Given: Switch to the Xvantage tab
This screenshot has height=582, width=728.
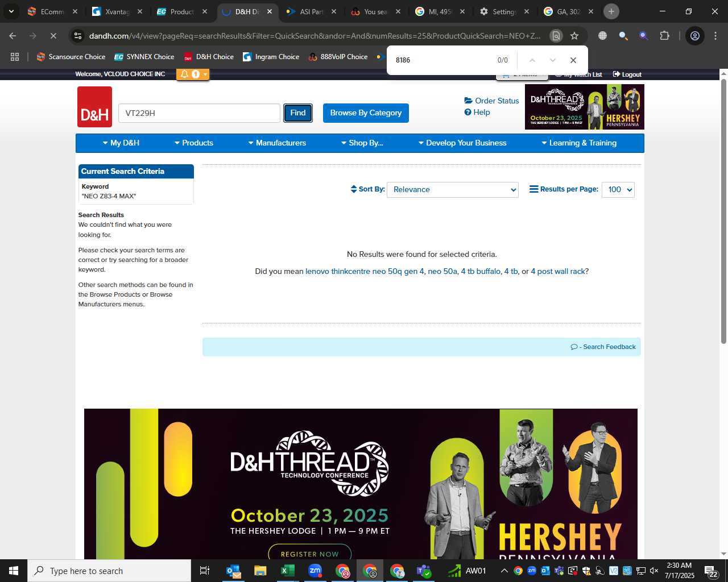Looking at the screenshot, I should pyautogui.click(x=117, y=11).
